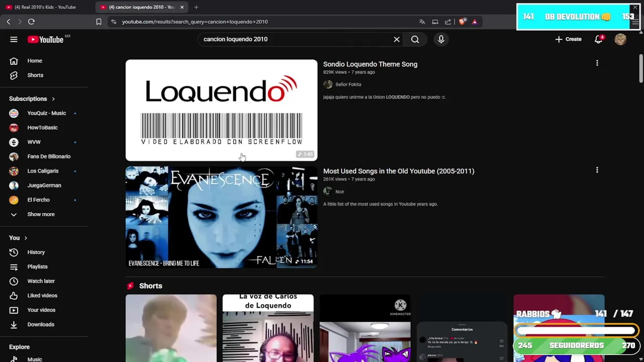Image resolution: width=644 pixels, height=362 pixels.
Task: Open Señor Fokita channel link
Action: tap(348, 84)
